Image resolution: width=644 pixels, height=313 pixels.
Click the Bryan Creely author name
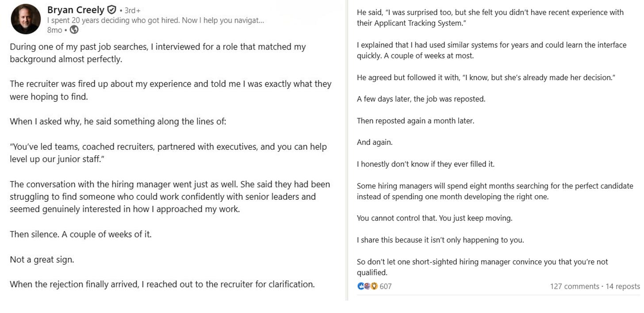76,10
